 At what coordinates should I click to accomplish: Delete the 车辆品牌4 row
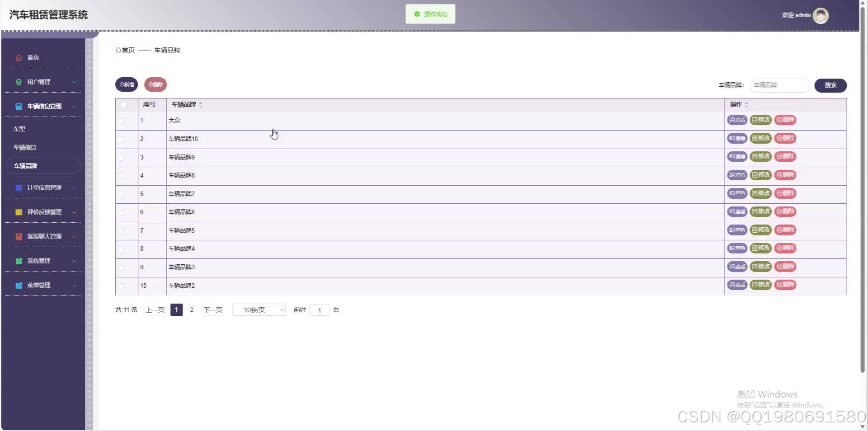[x=785, y=248]
